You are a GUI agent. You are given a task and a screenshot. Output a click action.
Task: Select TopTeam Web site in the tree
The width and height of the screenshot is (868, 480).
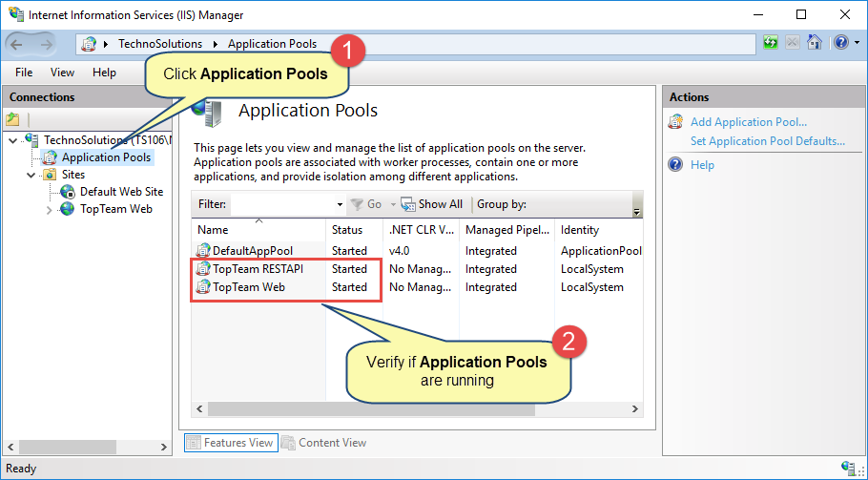(115, 209)
